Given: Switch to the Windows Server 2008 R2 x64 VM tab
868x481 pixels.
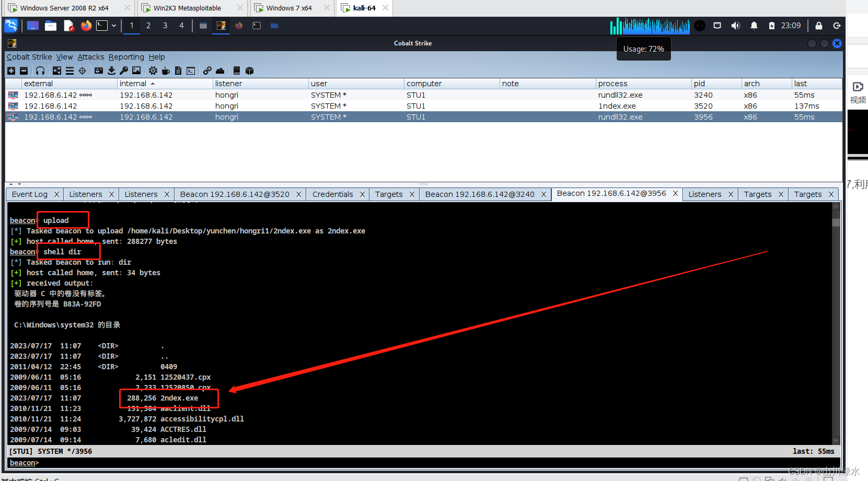Looking at the screenshot, I should [64, 8].
